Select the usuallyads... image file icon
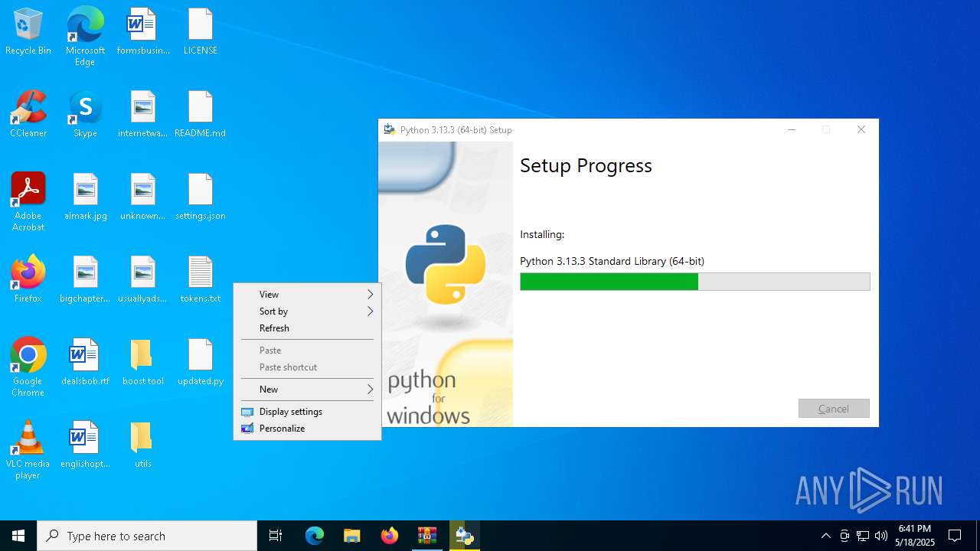 click(x=143, y=280)
